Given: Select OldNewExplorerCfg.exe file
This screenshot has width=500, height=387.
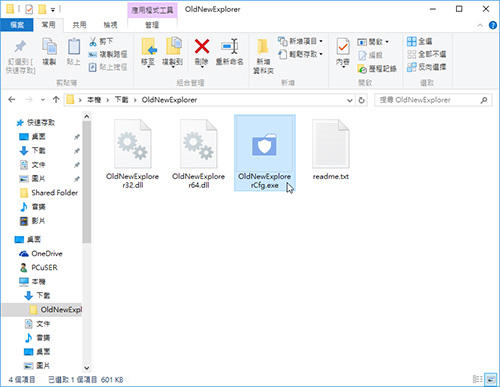Looking at the screenshot, I should (265, 153).
